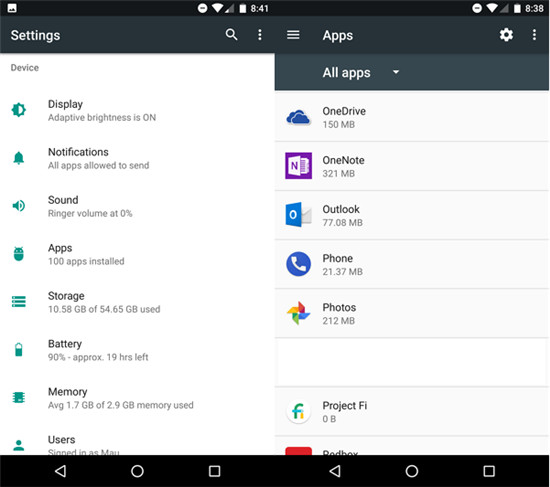550x487 pixels.
Task: Open the Battery settings item
Action: click(137, 350)
